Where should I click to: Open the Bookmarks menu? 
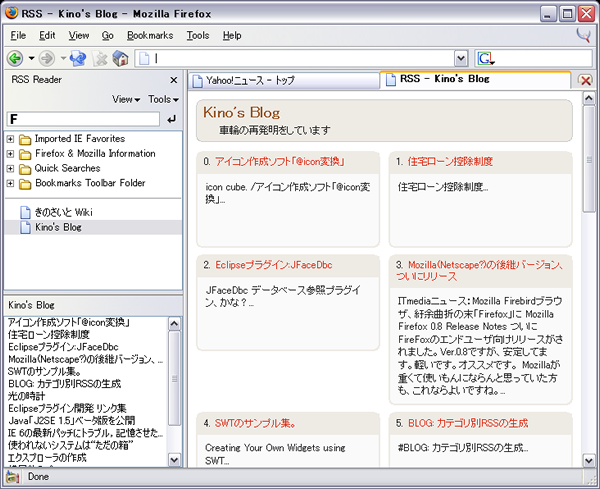pyautogui.click(x=150, y=36)
